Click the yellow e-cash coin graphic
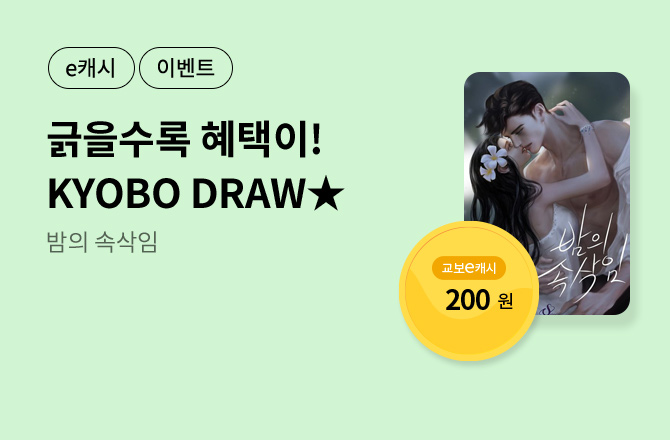 tap(469, 290)
